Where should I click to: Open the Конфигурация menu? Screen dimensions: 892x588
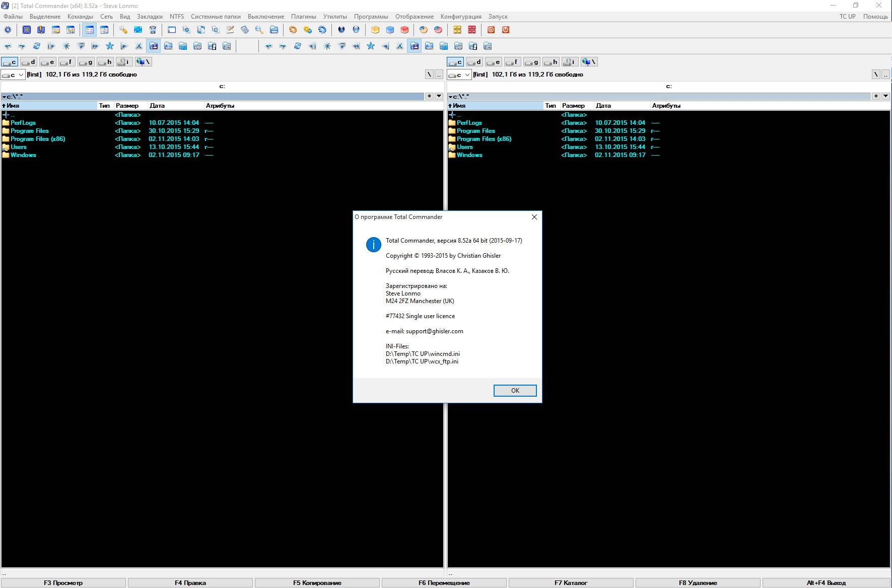(461, 17)
